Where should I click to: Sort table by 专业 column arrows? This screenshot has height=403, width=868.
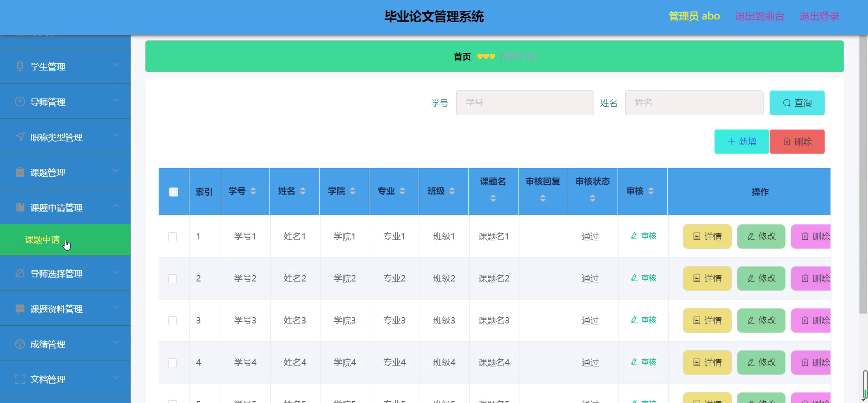[x=402, y=191]
